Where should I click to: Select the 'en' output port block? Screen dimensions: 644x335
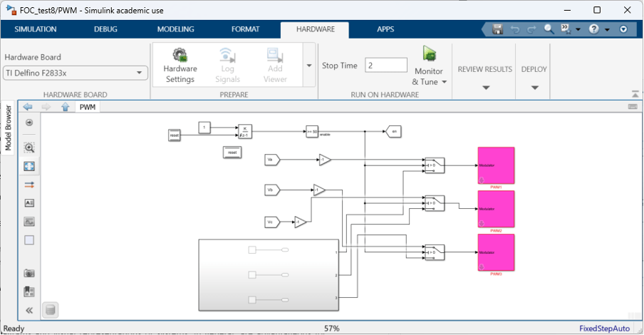point(393,132)
